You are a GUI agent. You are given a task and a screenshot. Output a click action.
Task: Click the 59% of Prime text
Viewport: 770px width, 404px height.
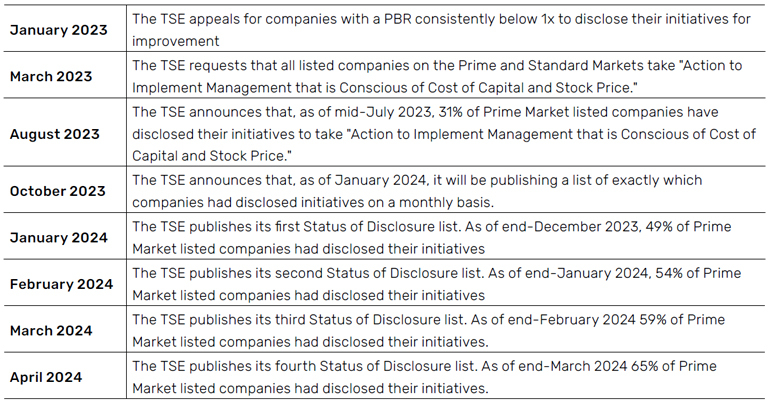click(x=682, y=320)
